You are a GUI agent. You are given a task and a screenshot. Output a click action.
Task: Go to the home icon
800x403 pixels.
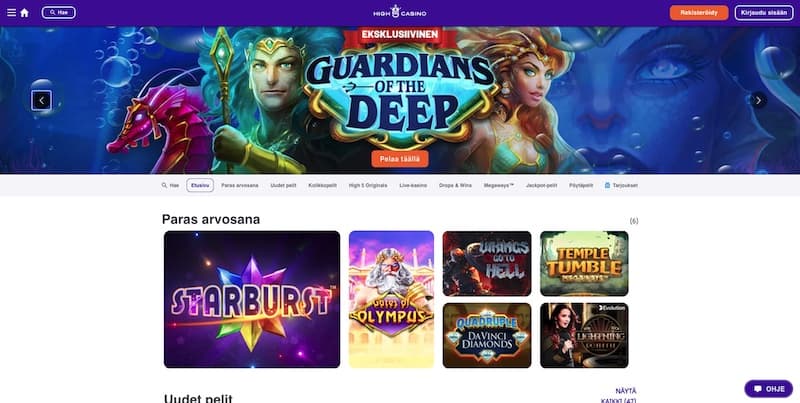click(24, 13)
